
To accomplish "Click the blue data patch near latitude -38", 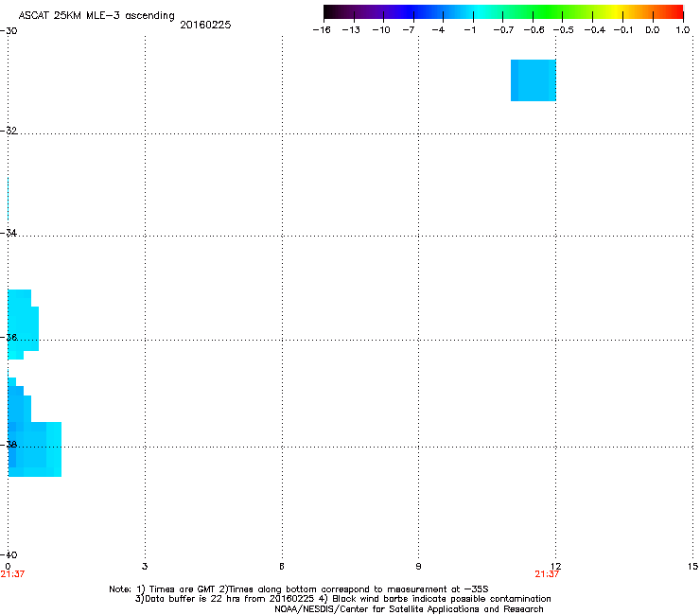I will tap(34, 428).
